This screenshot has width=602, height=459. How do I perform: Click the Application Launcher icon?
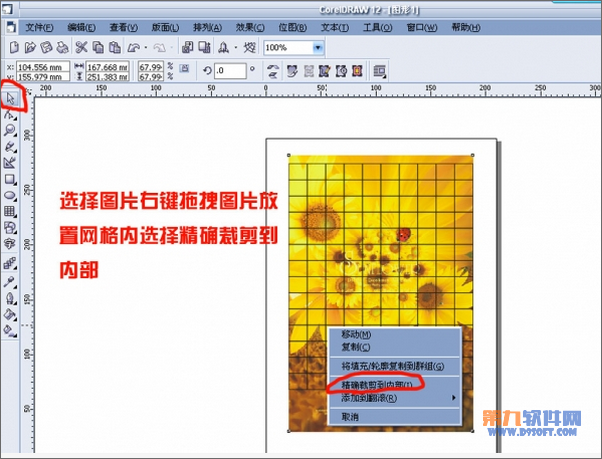(224, 48)
